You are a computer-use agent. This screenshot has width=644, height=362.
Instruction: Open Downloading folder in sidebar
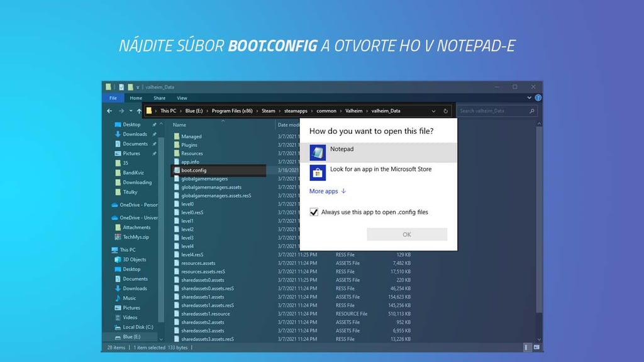[x=137, y=182]
